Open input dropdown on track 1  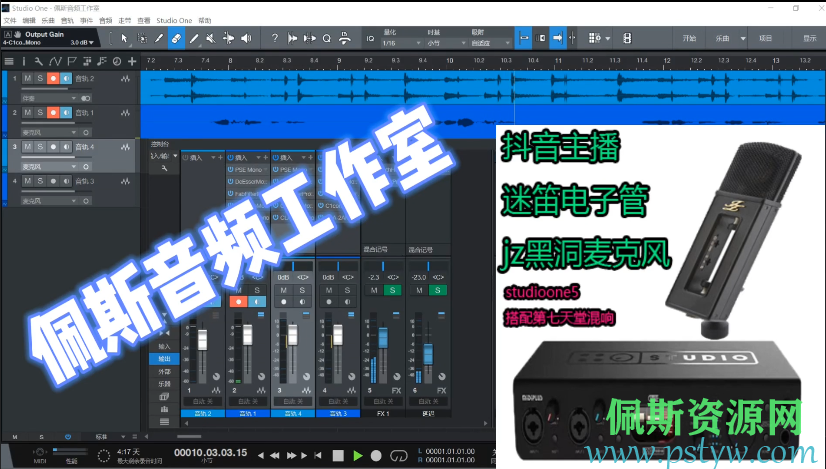(49, 99)
